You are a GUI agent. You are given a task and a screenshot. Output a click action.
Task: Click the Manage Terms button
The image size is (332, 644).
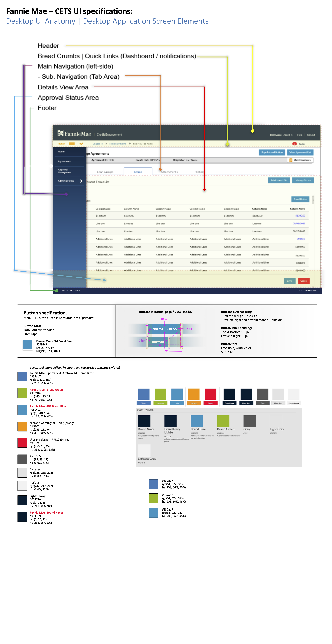pos(303,180)
